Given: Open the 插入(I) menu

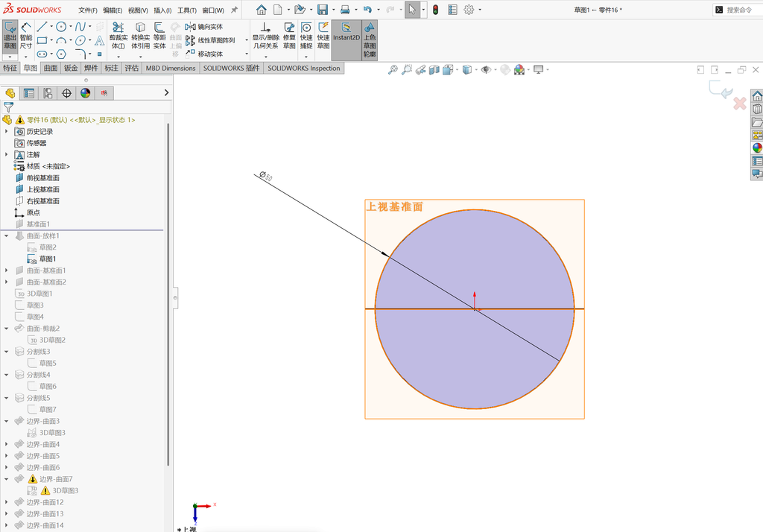Looking at the screenshot, I should pos(162,10).
